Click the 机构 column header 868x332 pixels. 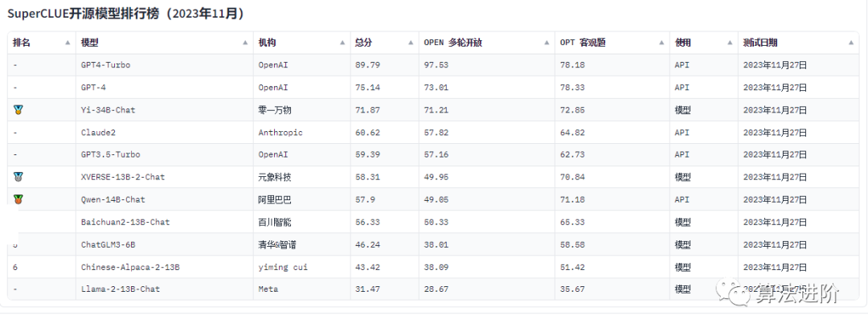301,43
